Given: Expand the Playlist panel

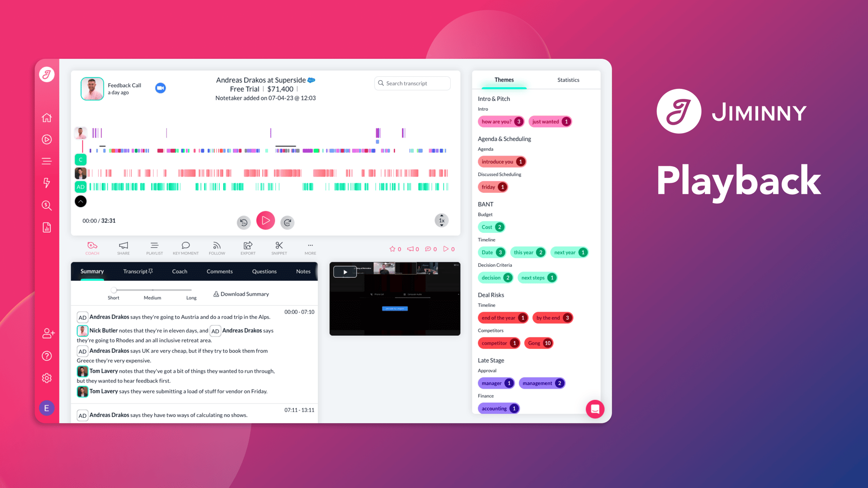Looking at the screenshot, I should [154, 248].
